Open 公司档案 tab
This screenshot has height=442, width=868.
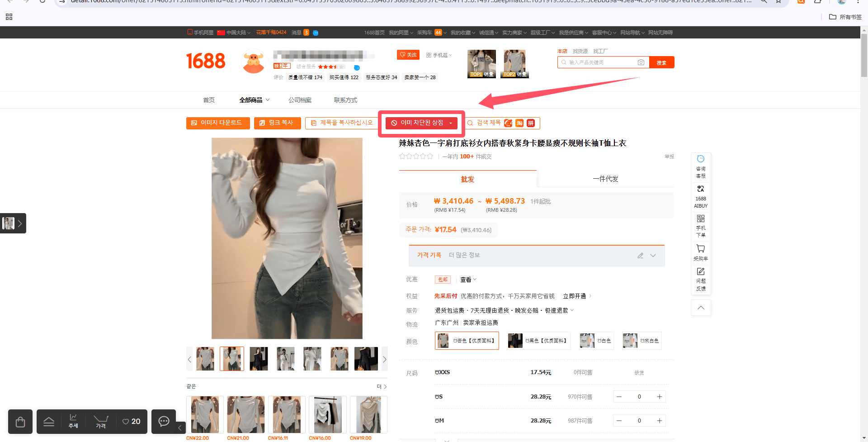point(300,100)
